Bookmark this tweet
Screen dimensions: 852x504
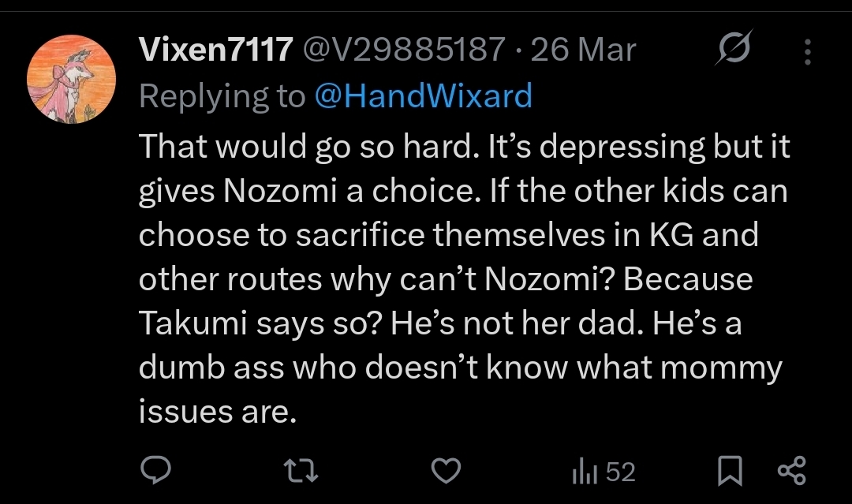[730, 470]
